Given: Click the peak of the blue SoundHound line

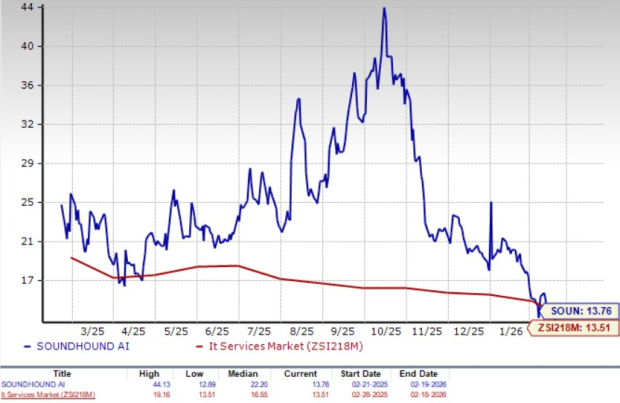Looking at the screenshot, I should click(384, 8).
